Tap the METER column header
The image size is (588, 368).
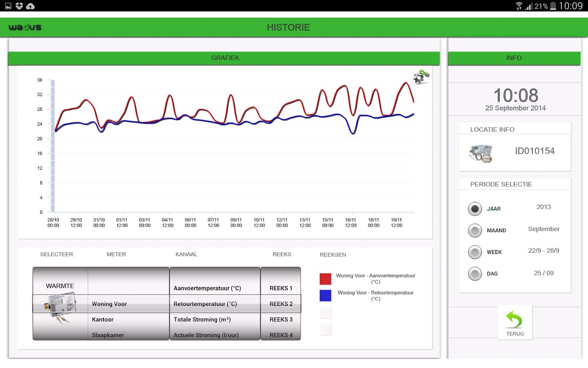[116, 254]
